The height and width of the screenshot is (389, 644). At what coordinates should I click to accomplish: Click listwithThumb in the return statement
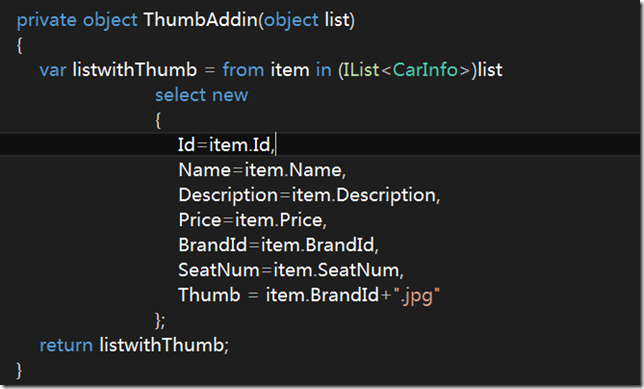point(162,345)
